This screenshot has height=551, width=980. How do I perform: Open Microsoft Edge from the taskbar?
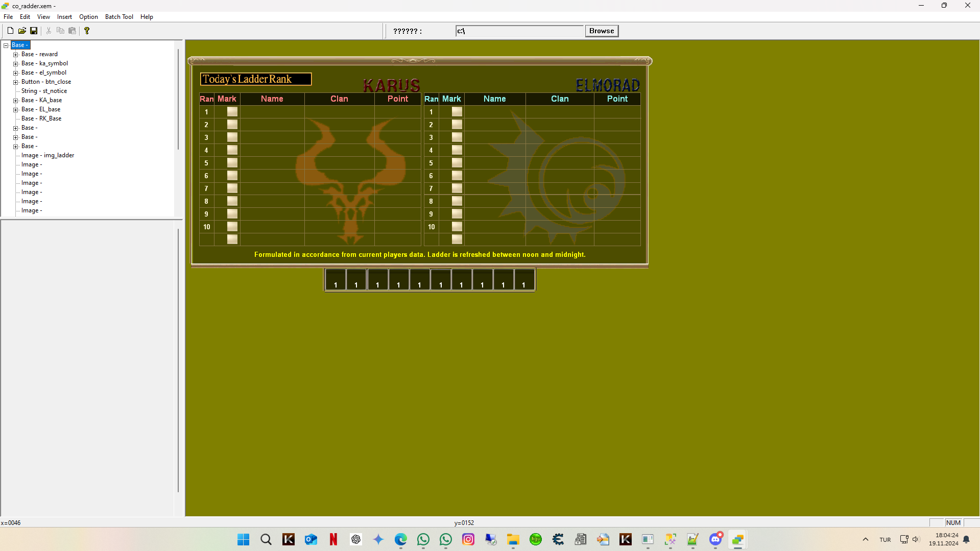click(401, 539)
